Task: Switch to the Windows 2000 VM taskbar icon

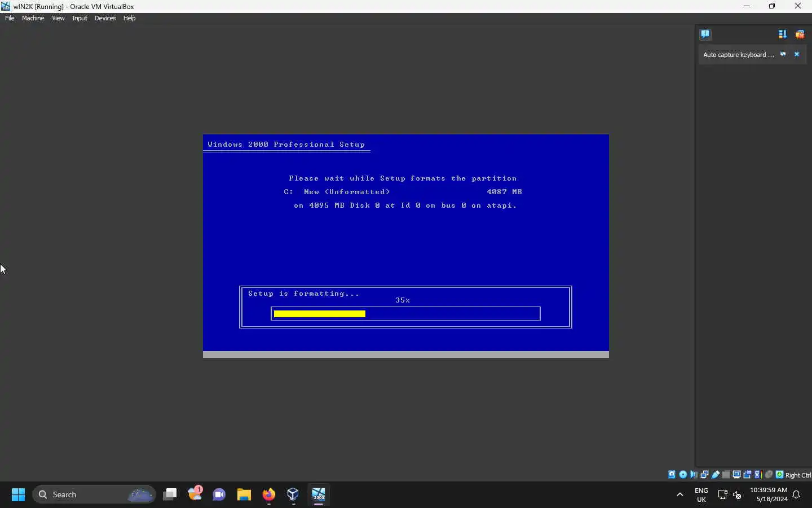Action: (319, 494)
